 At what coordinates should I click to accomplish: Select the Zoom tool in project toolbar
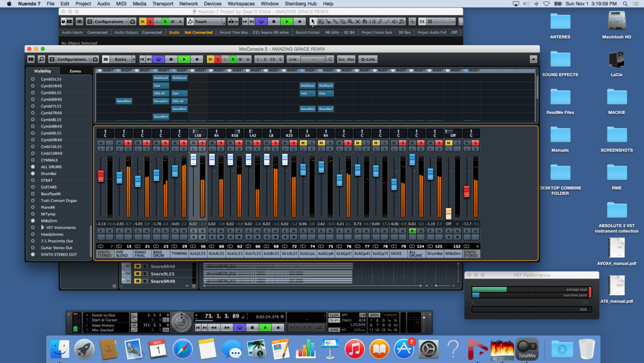(x=350, y=22)
